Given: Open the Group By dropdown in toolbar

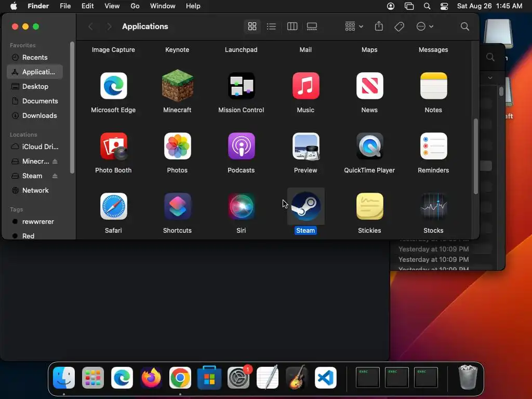Looking at the screenshot, I should (x=354, y=26).
